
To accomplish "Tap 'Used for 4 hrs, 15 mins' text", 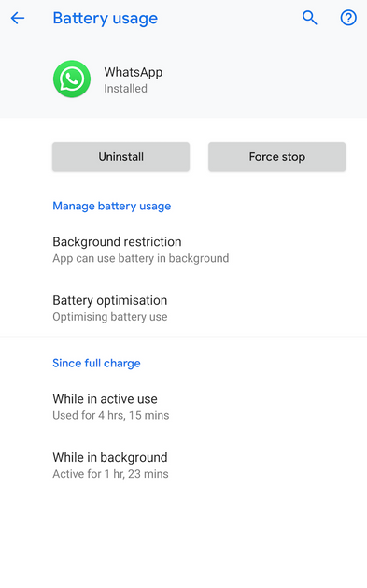I will point(111,415).
